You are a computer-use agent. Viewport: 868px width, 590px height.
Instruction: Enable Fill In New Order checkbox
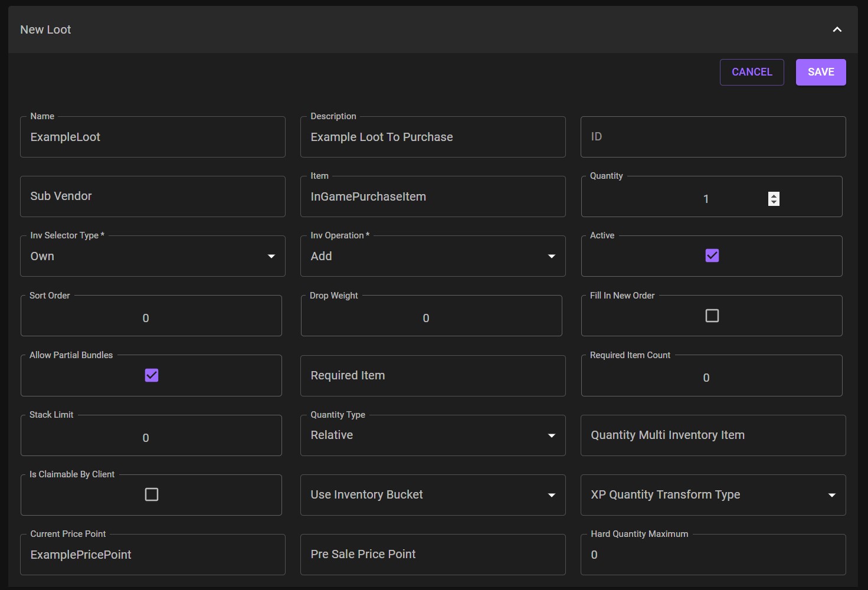712,316
